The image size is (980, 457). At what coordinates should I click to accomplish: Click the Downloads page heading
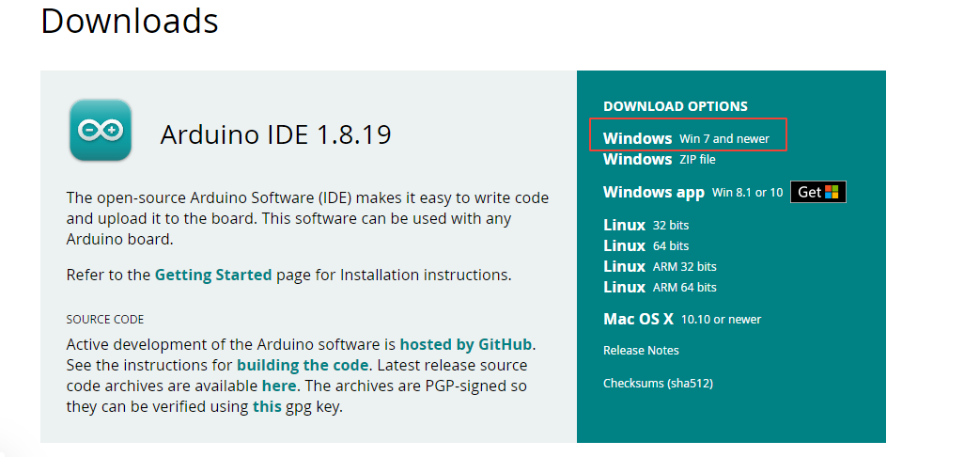pyautogui.click(x=130, y=20)
